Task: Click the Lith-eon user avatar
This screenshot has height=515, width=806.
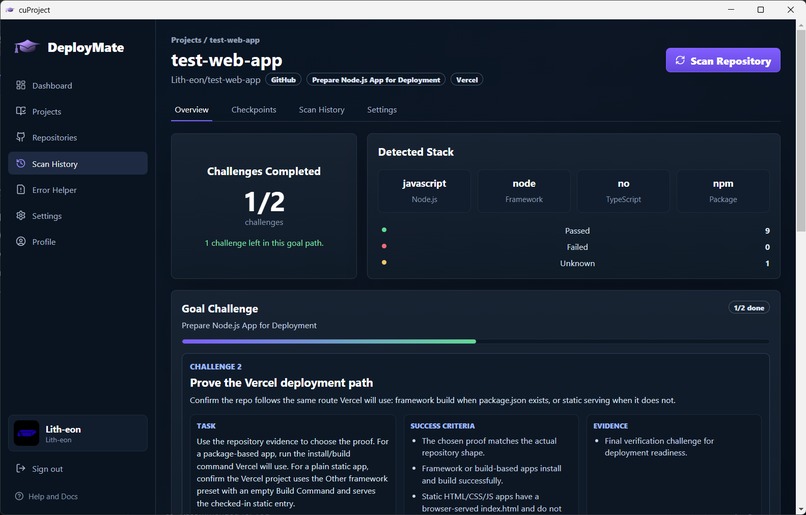Action: point(26,433)
